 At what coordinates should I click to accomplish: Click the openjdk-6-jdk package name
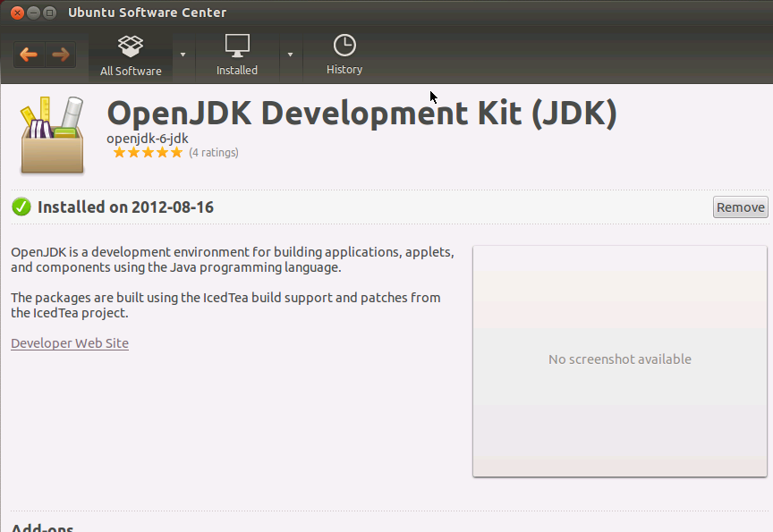coord(148,139)
